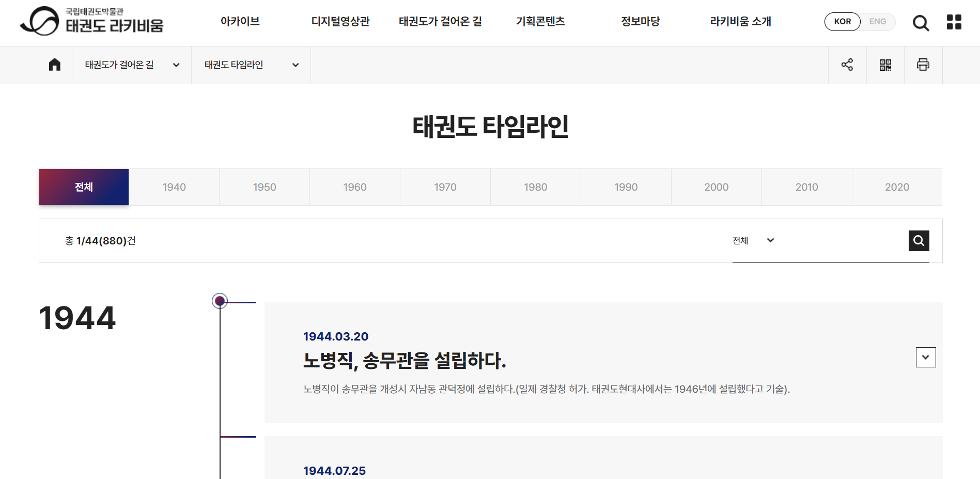Switch language to ENG
Viewport: 980px width, 479px height.
pos(877,22)
